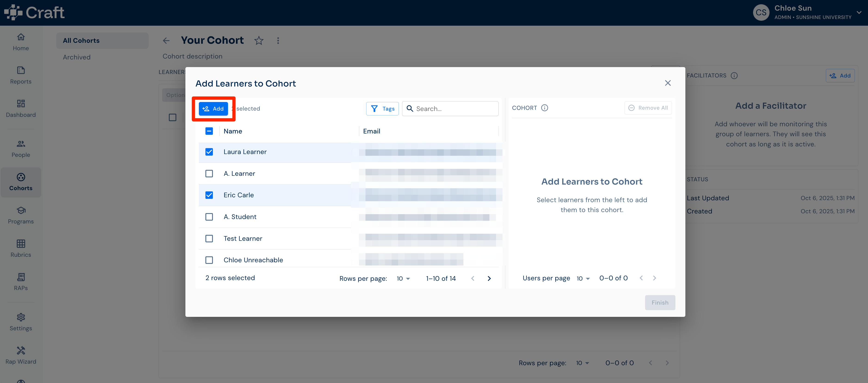Click the Cohort info icon
Viewport: 868px width, 383px height.
coord(544,108)
